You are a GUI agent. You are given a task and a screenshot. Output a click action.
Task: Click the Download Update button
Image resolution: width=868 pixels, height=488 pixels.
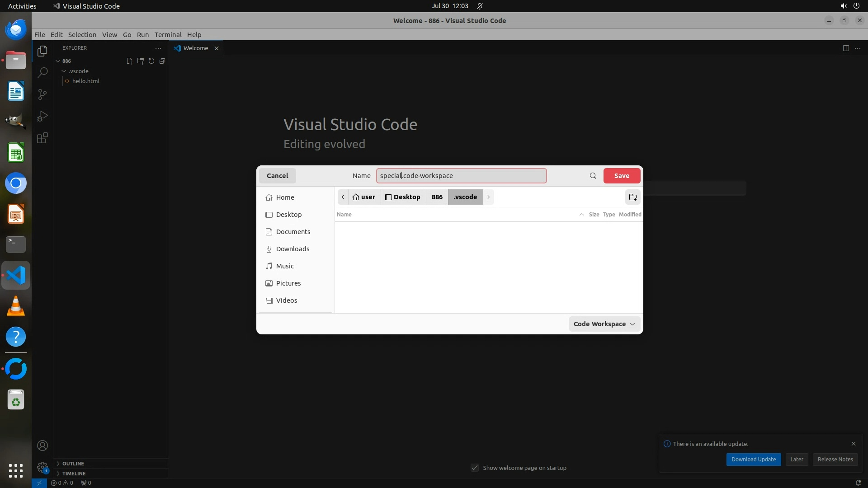[753, 459]
